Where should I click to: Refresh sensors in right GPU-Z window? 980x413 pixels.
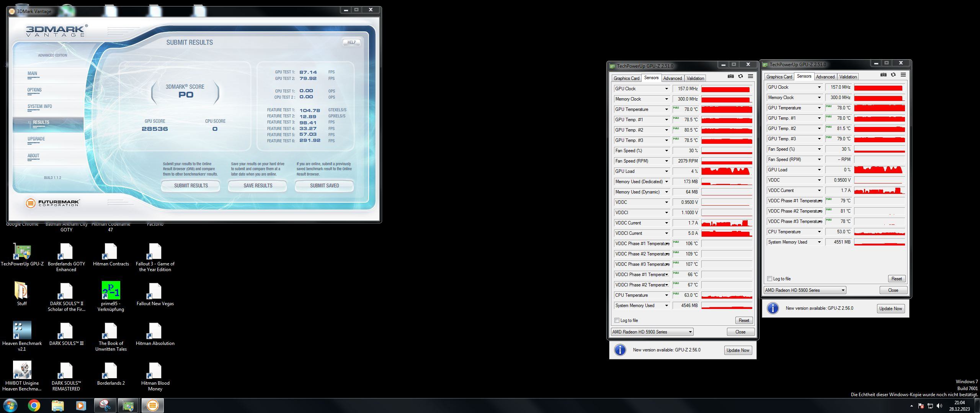pyautogui.click(x=893, y=75)
